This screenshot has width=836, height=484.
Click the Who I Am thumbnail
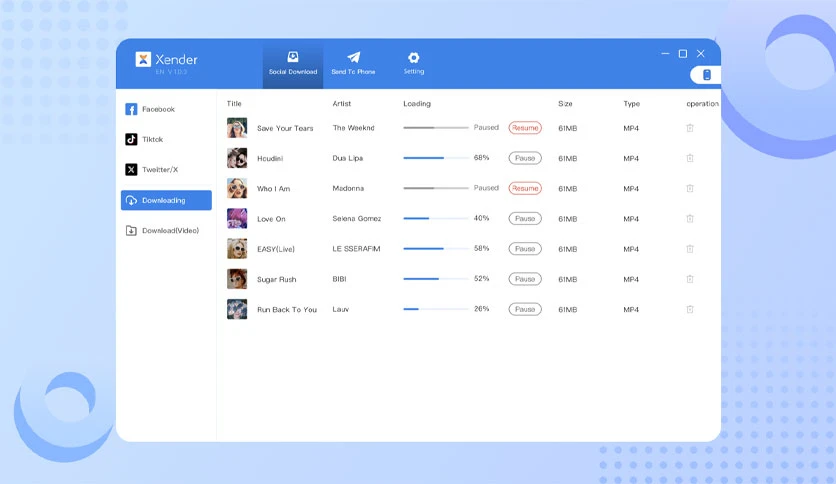(237, 188)
